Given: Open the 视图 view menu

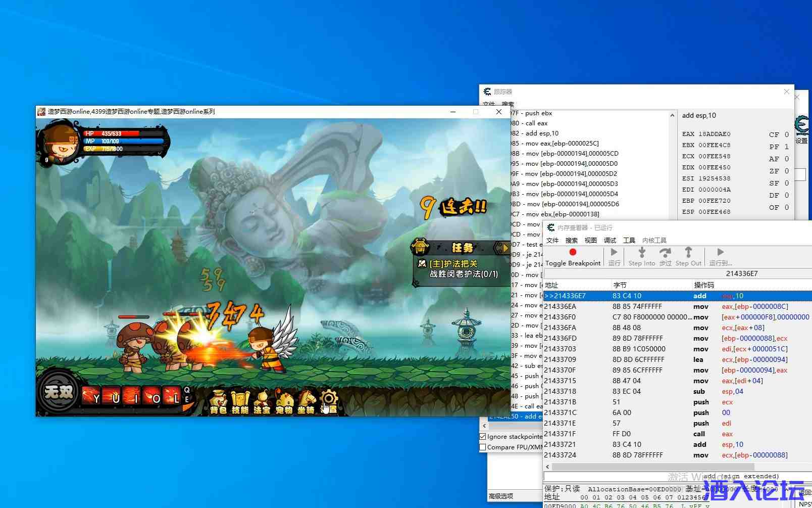Looking at the screenshot, I should [591, 241].
